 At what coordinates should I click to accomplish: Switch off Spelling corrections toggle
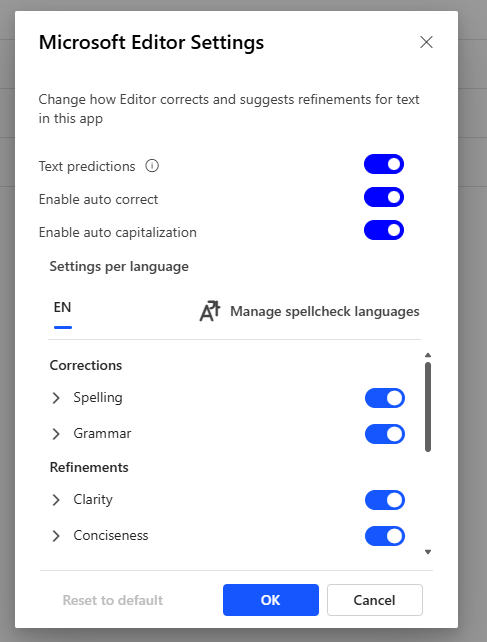(x=385, y=398)
